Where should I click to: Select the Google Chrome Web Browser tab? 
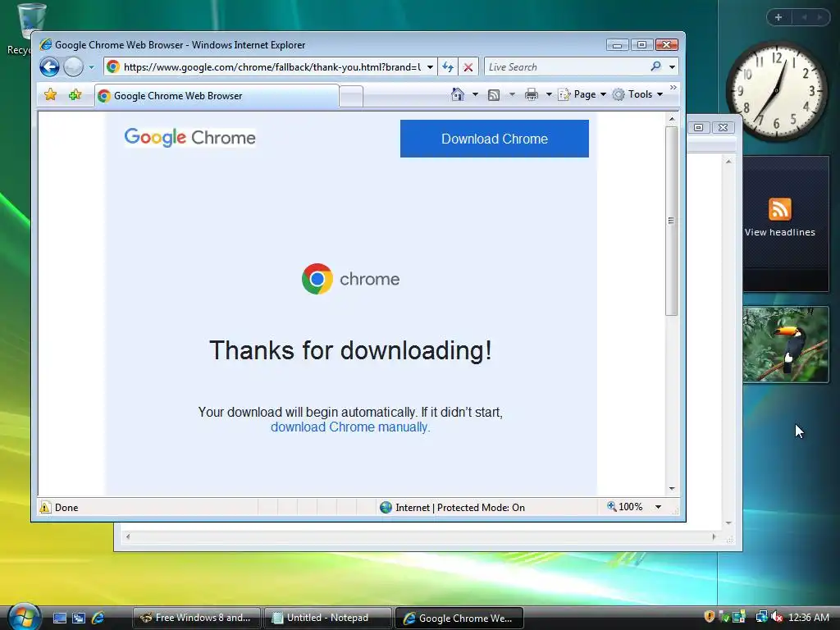tap(217, 96)
